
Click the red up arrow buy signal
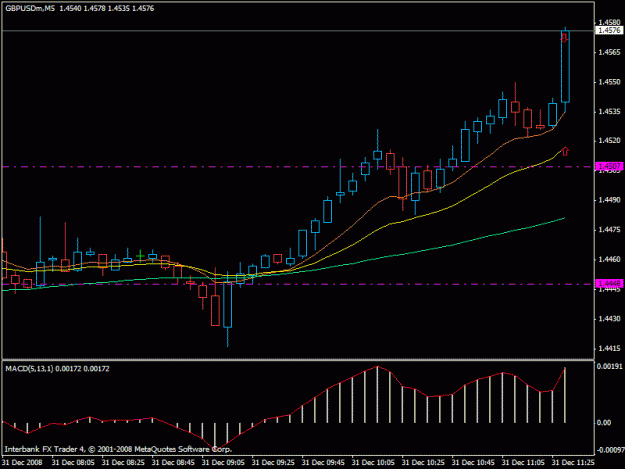point(565,151)
